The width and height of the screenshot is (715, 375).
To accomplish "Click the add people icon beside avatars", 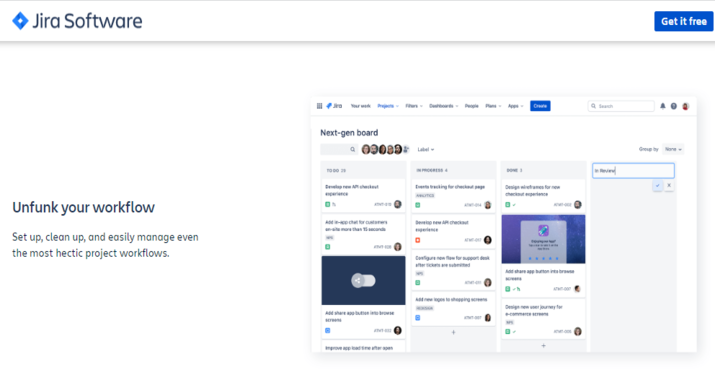I will coord(406,149).
